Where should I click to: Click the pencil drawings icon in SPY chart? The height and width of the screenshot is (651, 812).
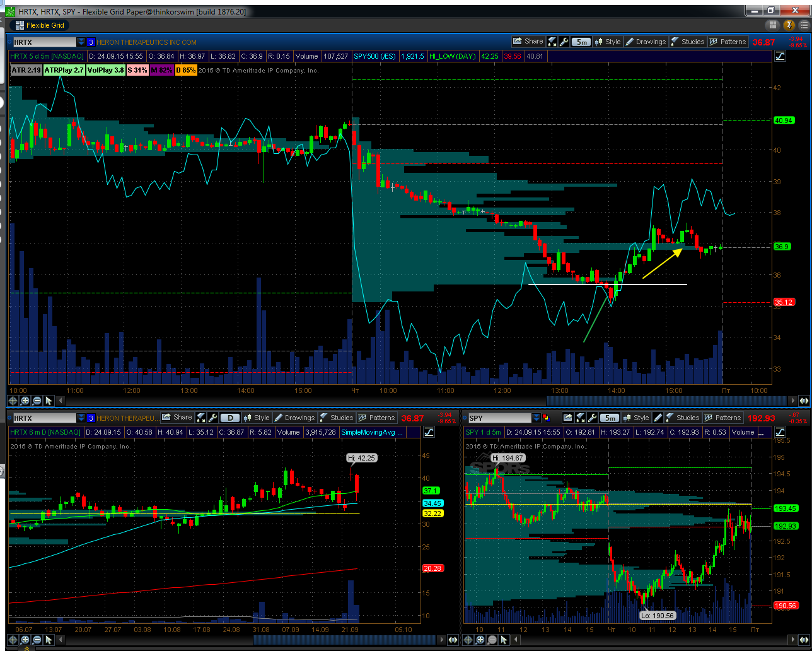[658, 418]
